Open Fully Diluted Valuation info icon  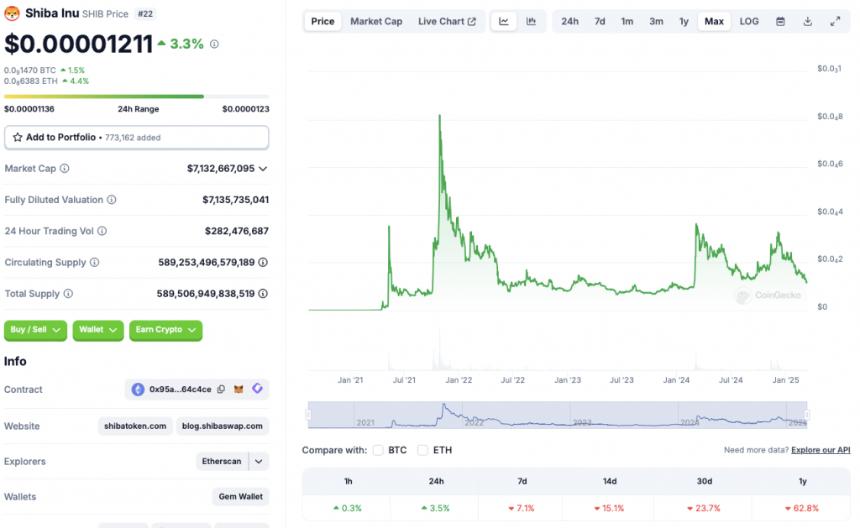point(111,200)
